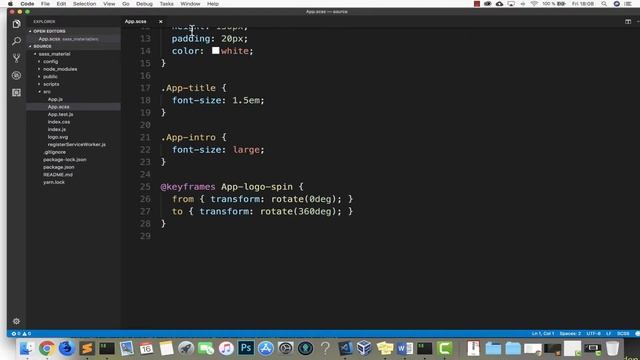The height and width of the screenshot is (360, 640).
Task: Open the Search view in activity bar
Action: pos(16,41)
